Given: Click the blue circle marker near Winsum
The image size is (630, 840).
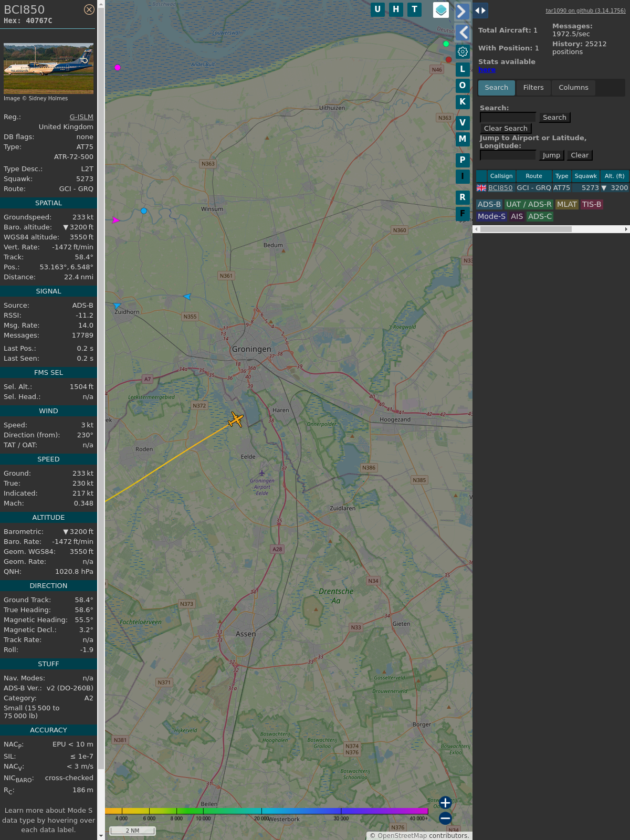Looking at the screenshot, I should tap(144, 211).
